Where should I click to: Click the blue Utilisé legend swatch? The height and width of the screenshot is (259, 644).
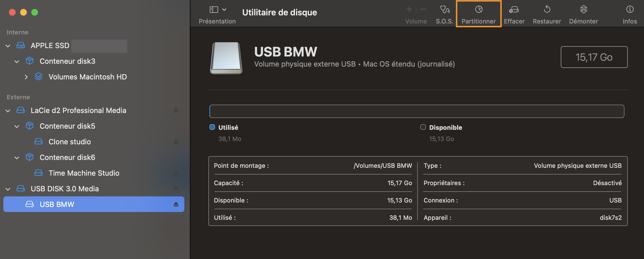tap(212, 127)
